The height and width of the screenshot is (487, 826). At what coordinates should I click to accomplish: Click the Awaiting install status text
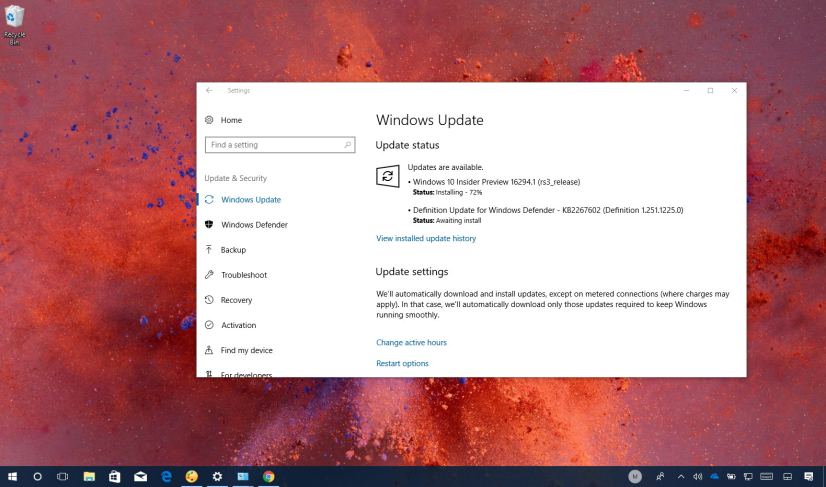coord(458,221)
